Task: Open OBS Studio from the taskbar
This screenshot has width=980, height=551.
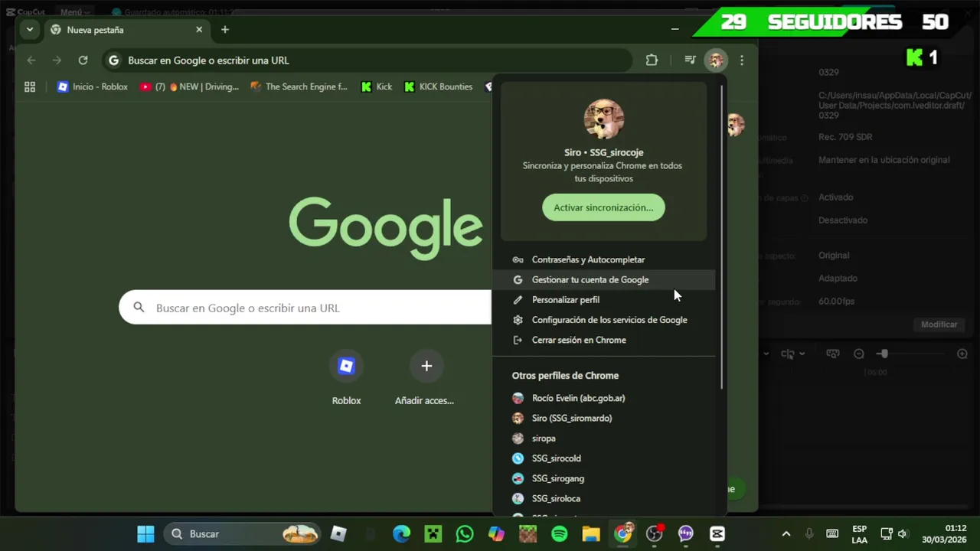Action: click(x=655, y=533)
